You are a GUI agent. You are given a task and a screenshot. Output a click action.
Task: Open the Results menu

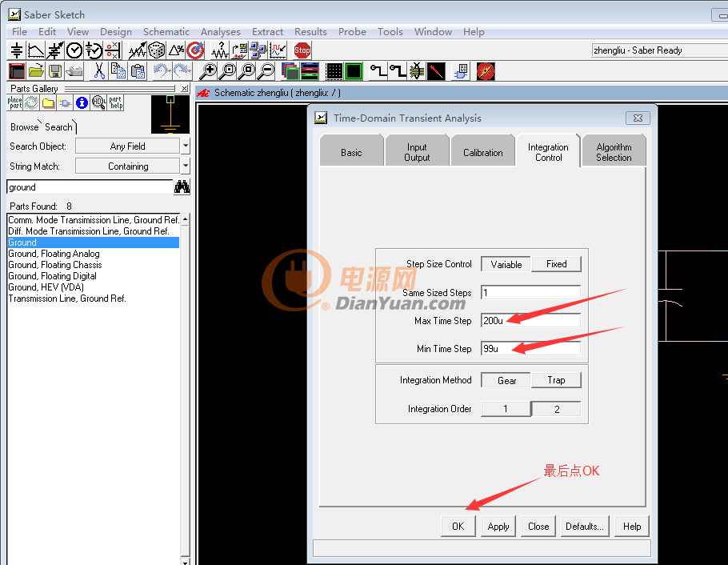click(x=310, y=31)
